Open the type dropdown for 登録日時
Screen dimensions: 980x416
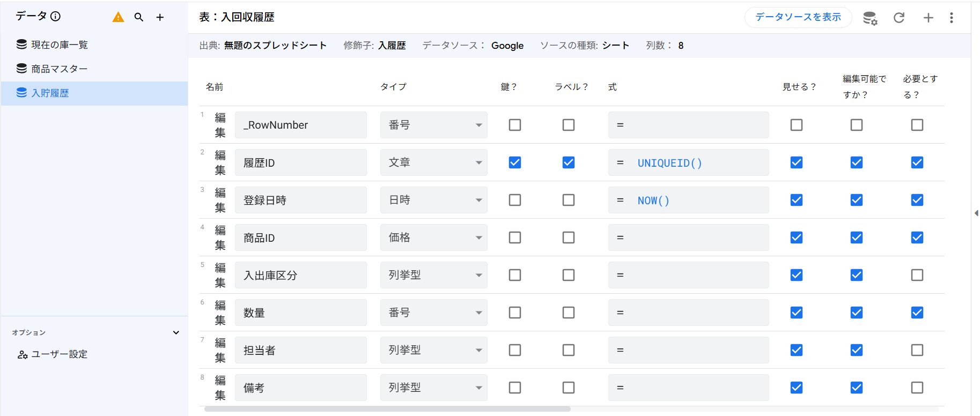tap(434, 200)
